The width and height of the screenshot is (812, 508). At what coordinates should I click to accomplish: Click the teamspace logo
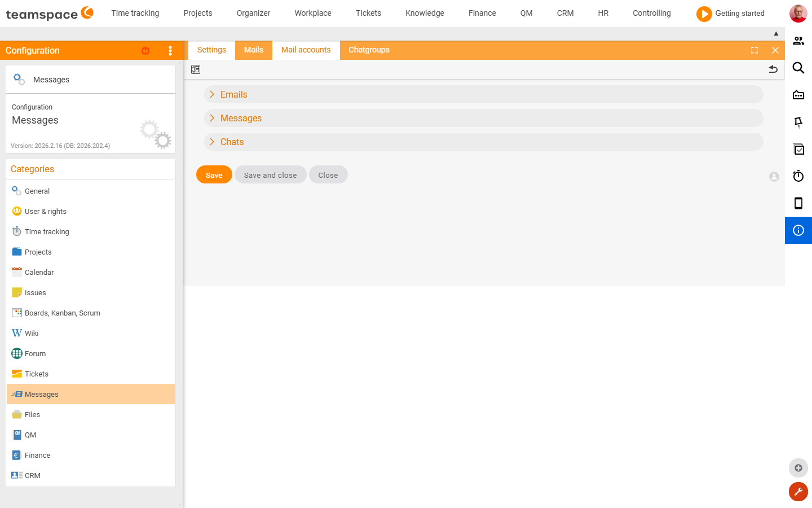pyautogui.click(x=50, y=14)
